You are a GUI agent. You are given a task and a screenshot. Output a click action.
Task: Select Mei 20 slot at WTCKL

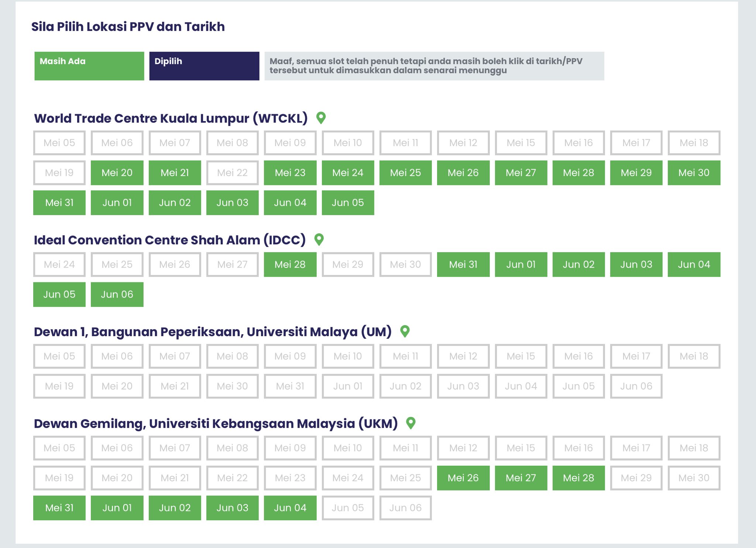[117, 173]
